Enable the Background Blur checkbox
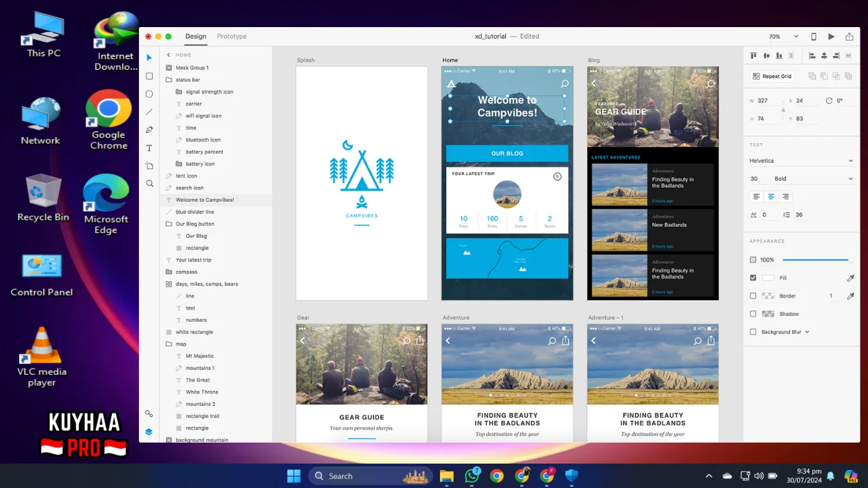The image size is (868, 488). (753, 332)
